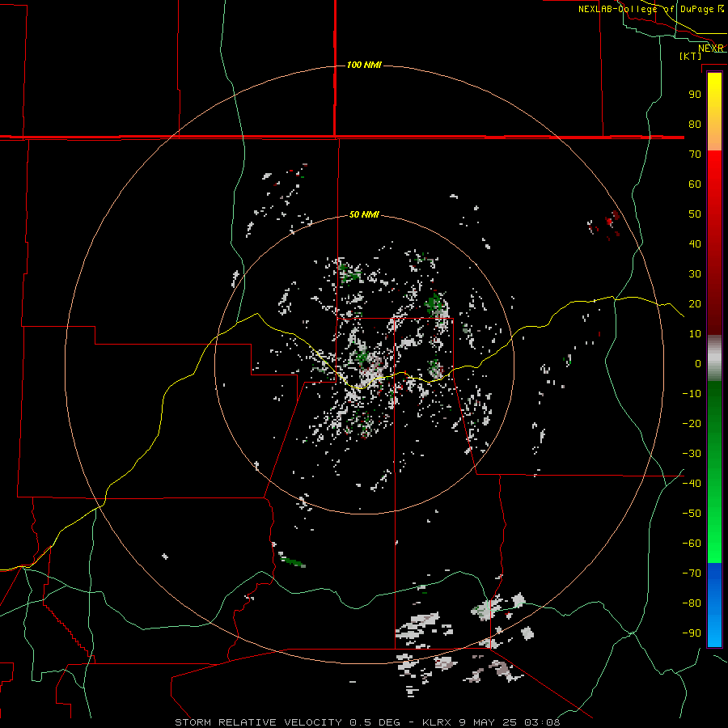Click the "30" positive velocity scale value
Screen dimensions: 728x728
pyautogui.click(x=695, y=274)
